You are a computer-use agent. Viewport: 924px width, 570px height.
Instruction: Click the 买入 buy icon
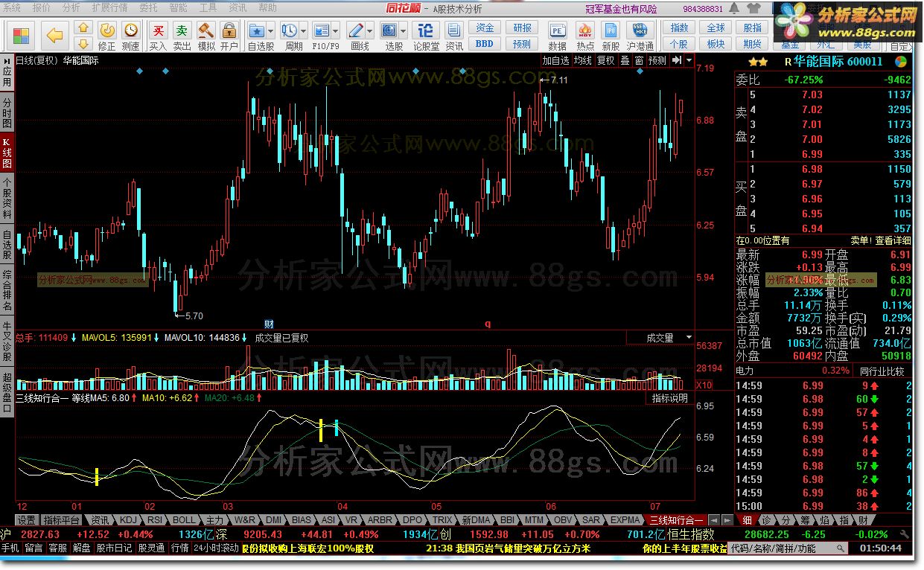tap(159, 35)
